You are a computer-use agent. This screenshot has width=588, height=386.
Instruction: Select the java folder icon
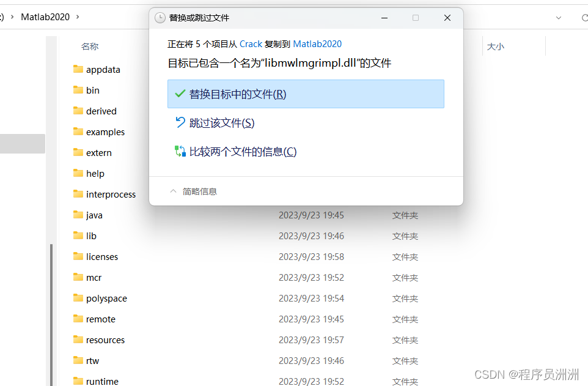78,215
